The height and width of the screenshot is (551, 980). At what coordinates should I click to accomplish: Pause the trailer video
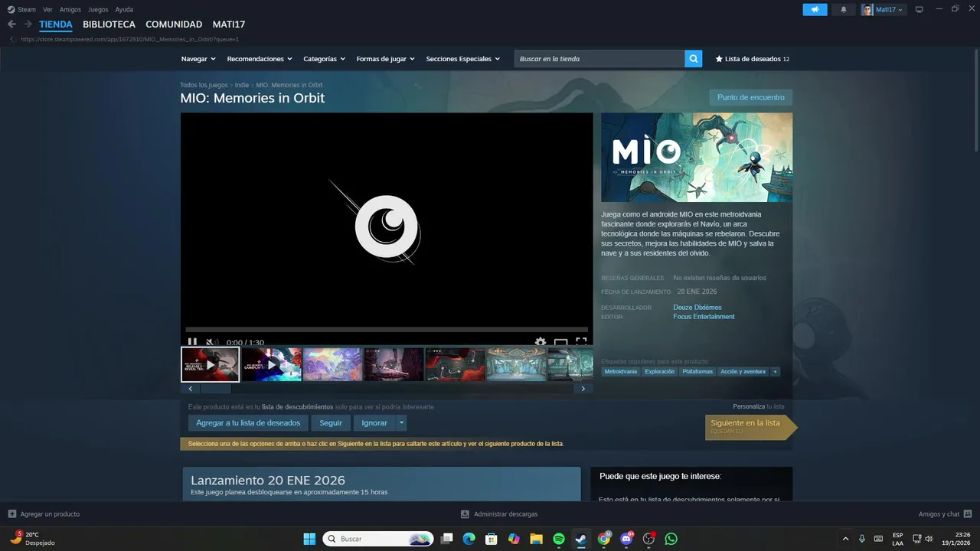[192, 342]
